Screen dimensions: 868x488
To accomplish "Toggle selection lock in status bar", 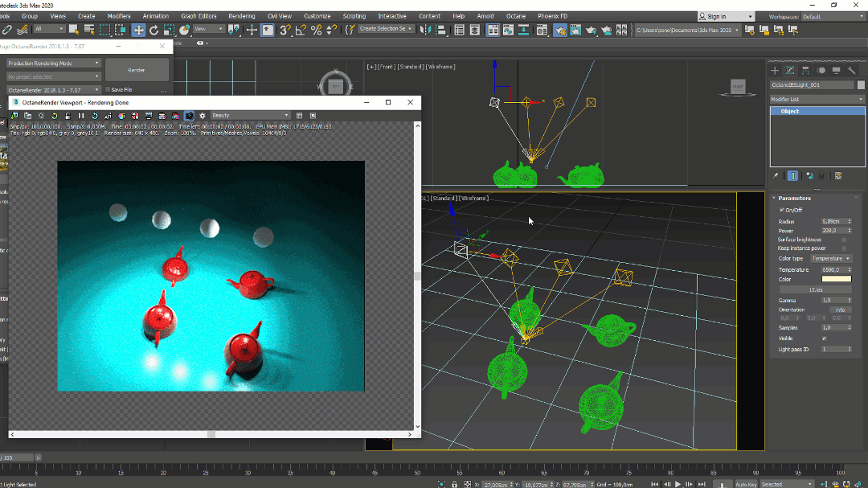I will pyautogui.click(x=454, y=484).
